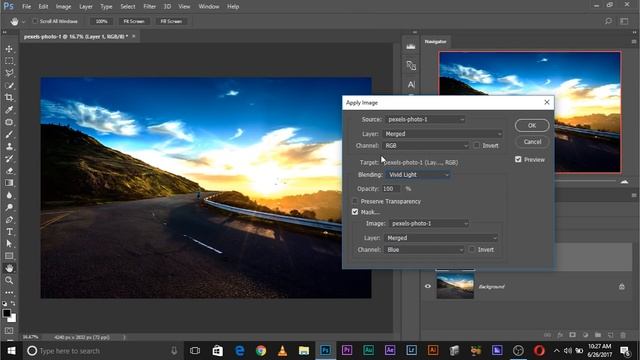Open the Filter menu
This screenshot has height=360, width=640.
pos(149,7)
